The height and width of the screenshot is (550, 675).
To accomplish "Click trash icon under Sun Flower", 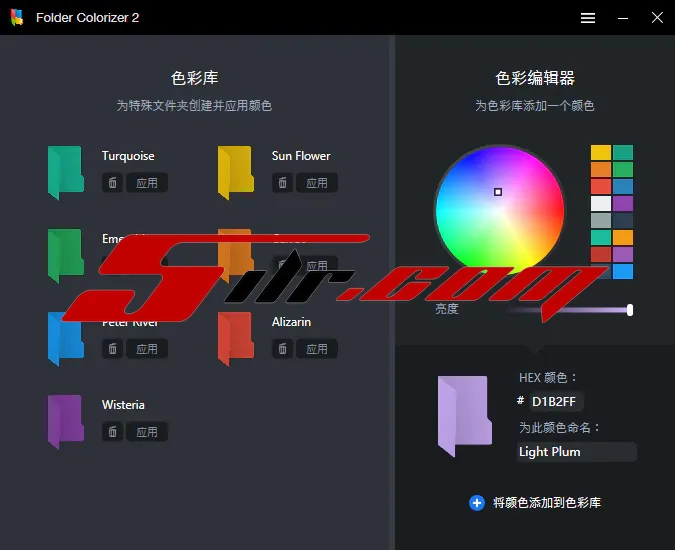I will [x=283, y=183].
